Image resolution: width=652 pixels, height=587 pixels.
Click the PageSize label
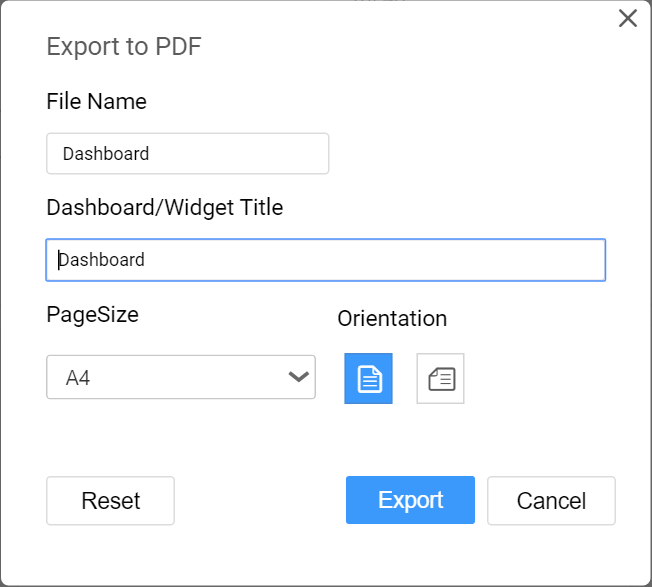[92, 315]
